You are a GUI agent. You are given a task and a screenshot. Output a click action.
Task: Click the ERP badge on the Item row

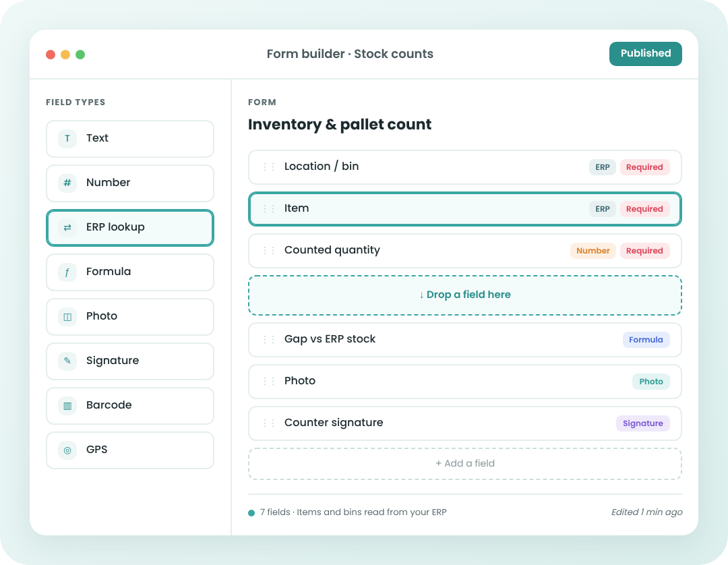[602, 209]
